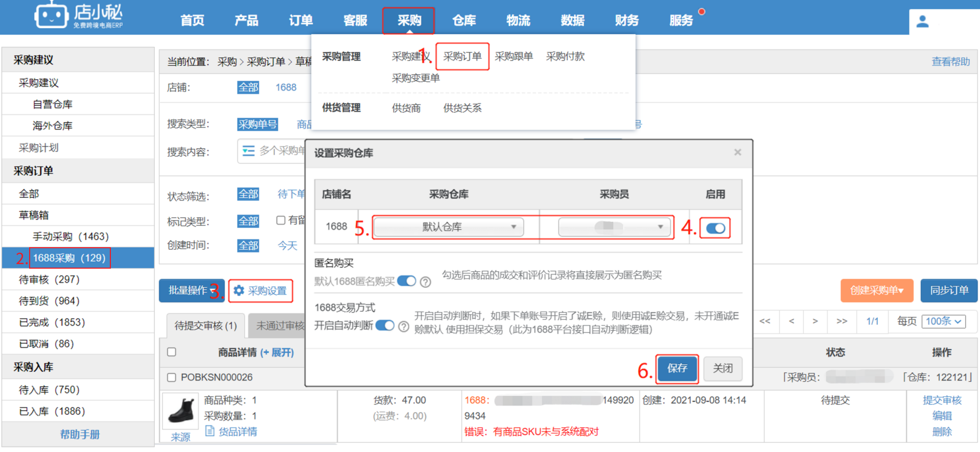980x452 pixels.
Task: Switch to 待提交审核 (1) tab
Action: 206,325
